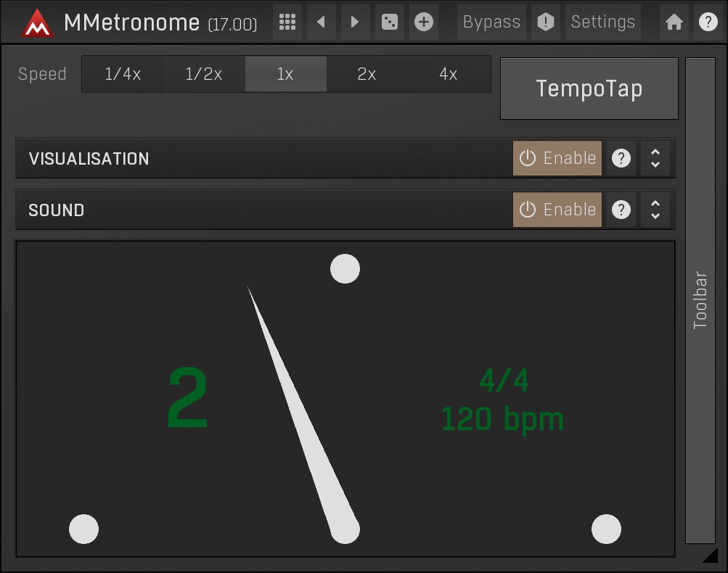Click the randomize dice icon
The image size is (728, 573).
390,22
